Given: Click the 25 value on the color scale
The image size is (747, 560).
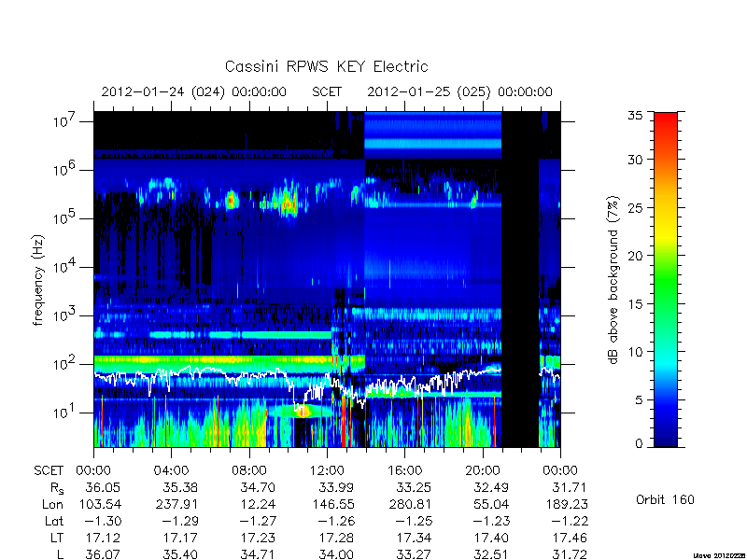Looking at the screenshot, I should point(634,208).
